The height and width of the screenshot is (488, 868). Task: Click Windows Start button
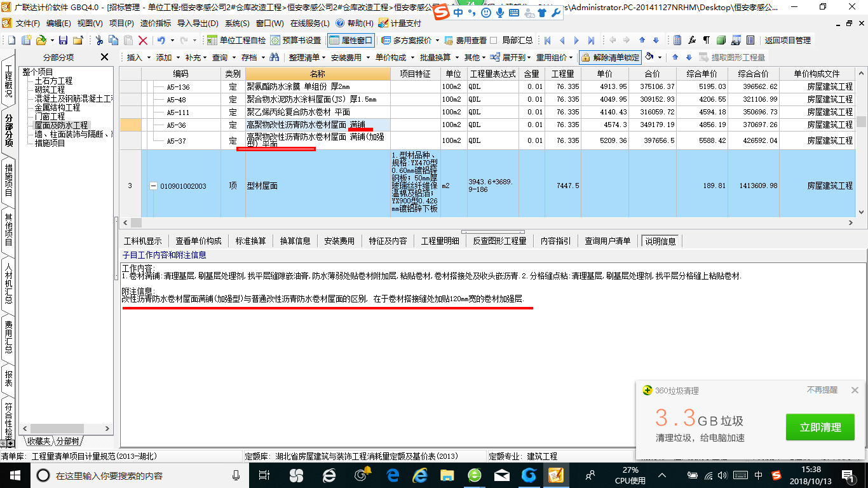pyautogui.click(x=14, y=475)
